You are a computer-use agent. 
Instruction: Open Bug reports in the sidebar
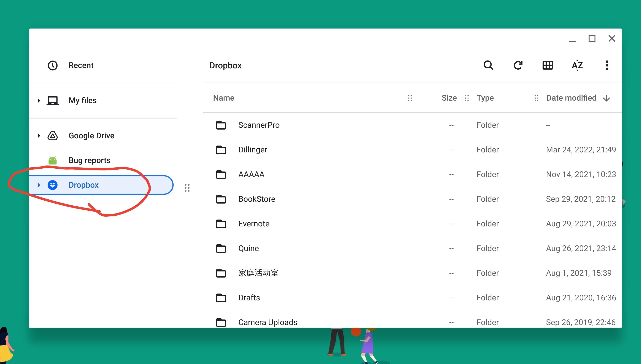coord(89,160)
